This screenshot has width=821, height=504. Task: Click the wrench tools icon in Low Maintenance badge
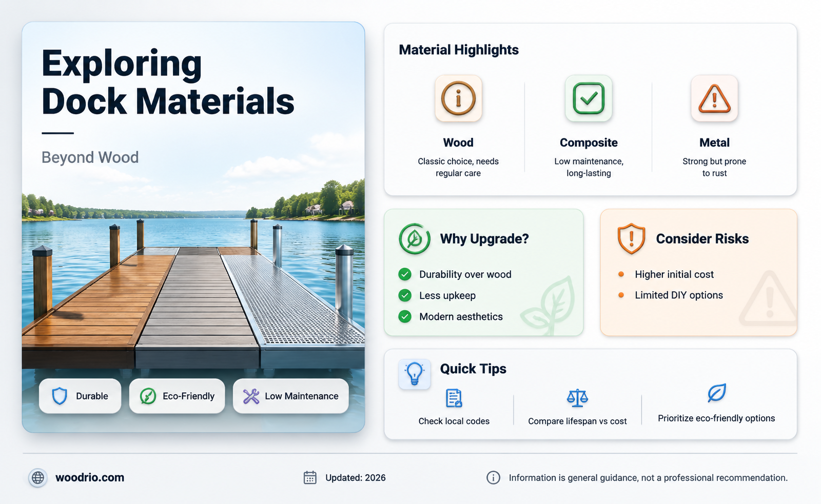[x=251, y=396]
